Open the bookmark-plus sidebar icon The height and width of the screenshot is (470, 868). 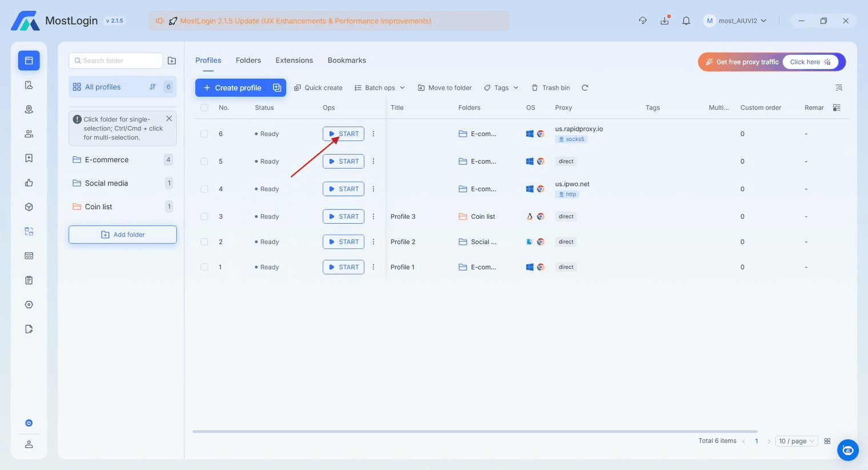[29, 158]
